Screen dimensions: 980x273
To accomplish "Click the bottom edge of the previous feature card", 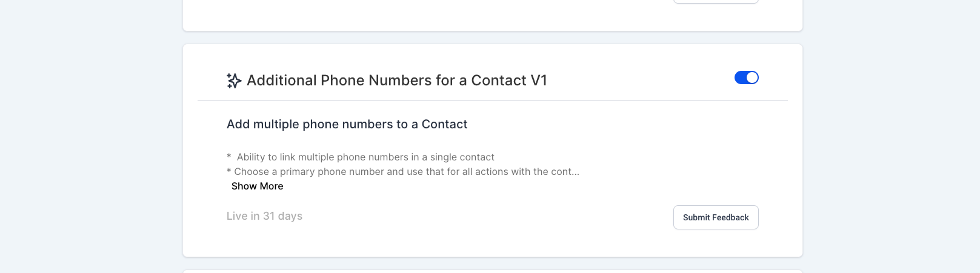I will click(493, 30).
